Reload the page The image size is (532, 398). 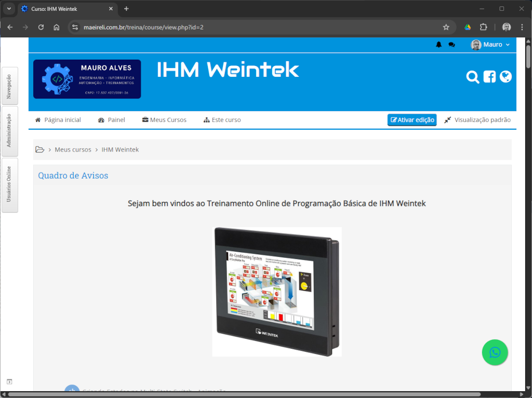coord(41,27)
